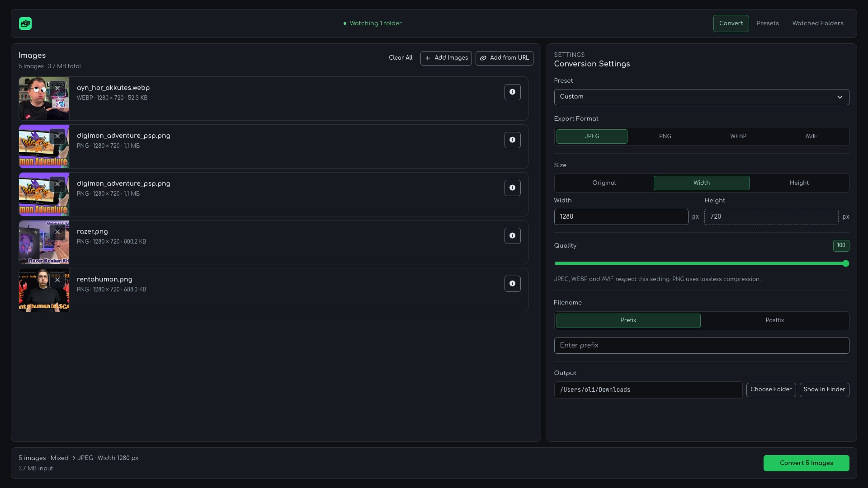The height and width of the screenshot is (488, 868).
Task: Click the Enter prefix text field
Action: pos(702,346)
